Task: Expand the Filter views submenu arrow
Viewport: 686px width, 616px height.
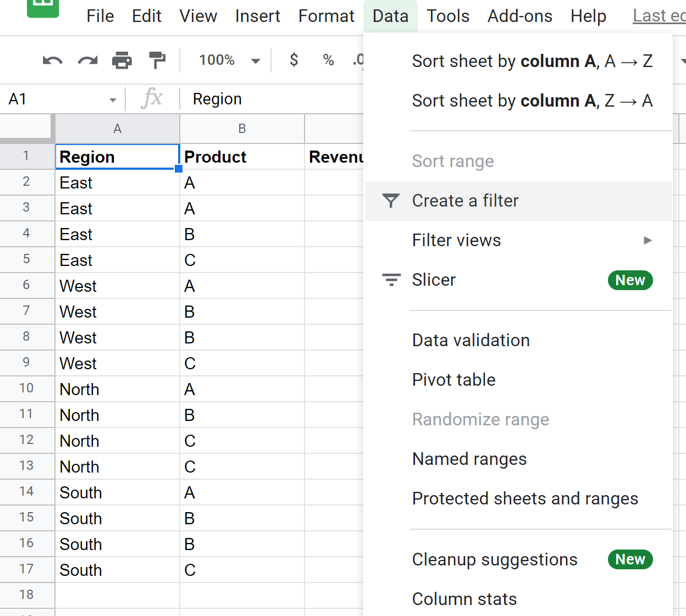Action: [x=648, y=241]
